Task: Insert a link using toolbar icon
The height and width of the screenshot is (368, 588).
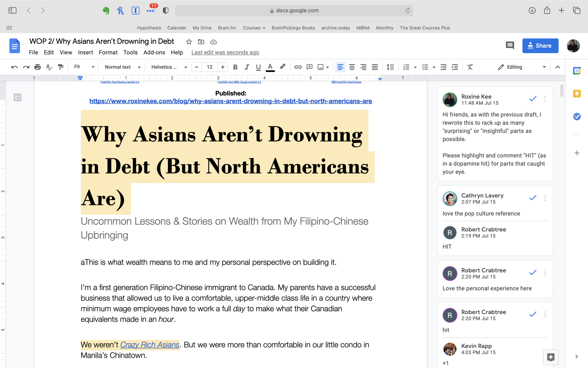Action: point(298,67)
